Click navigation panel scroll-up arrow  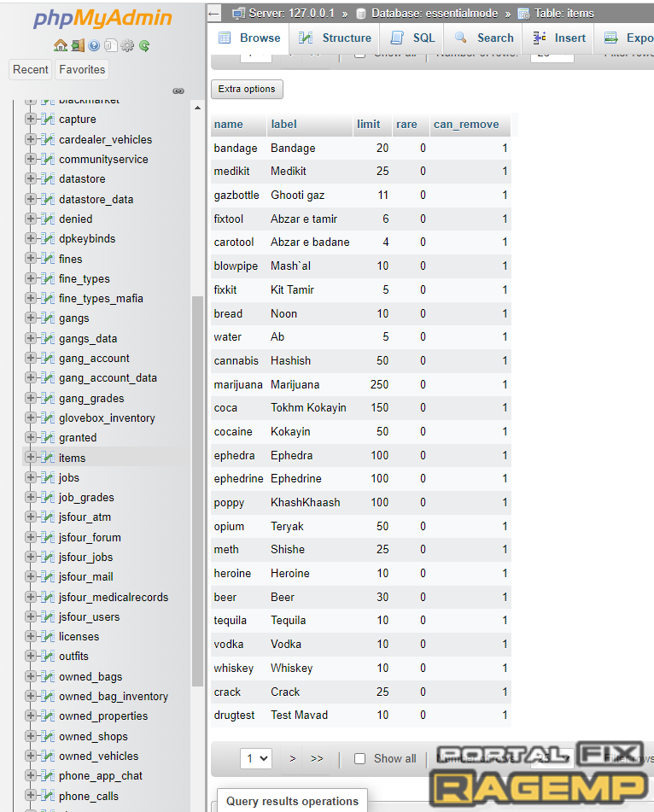pos(197,108)
